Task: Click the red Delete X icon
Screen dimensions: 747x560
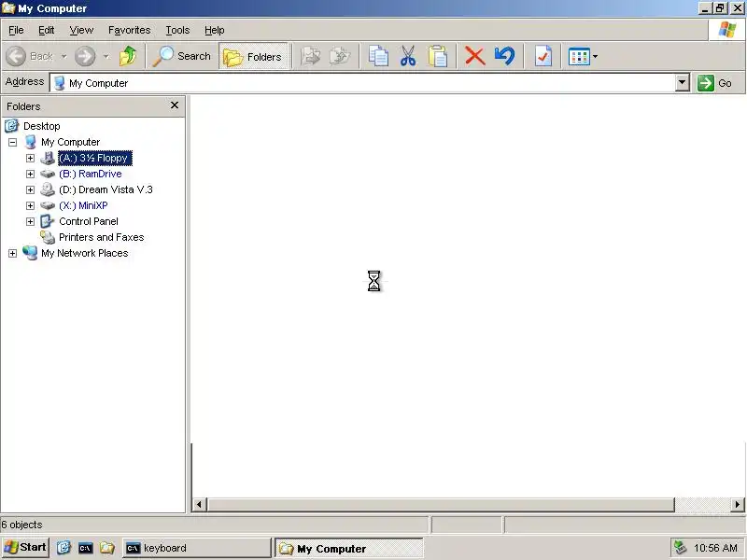Action: (x=474, y=56)
